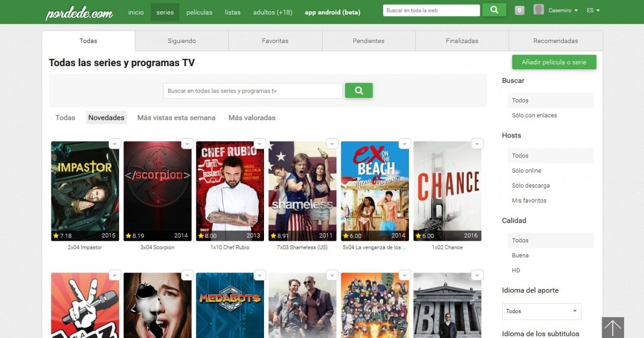Viewport: 644px width, 338px height.
Task: Click the series and TV programs search field
Action: click(253, 91)
